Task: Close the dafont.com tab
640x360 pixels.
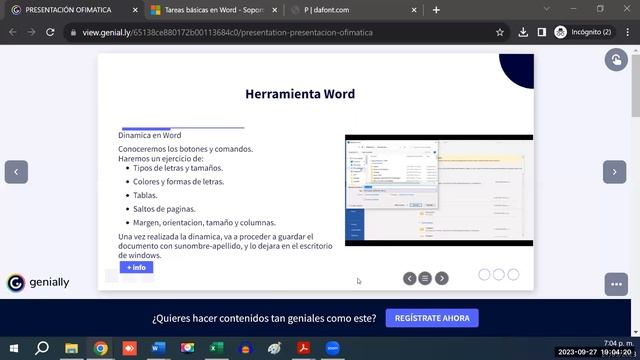Action: click(414, 10)
